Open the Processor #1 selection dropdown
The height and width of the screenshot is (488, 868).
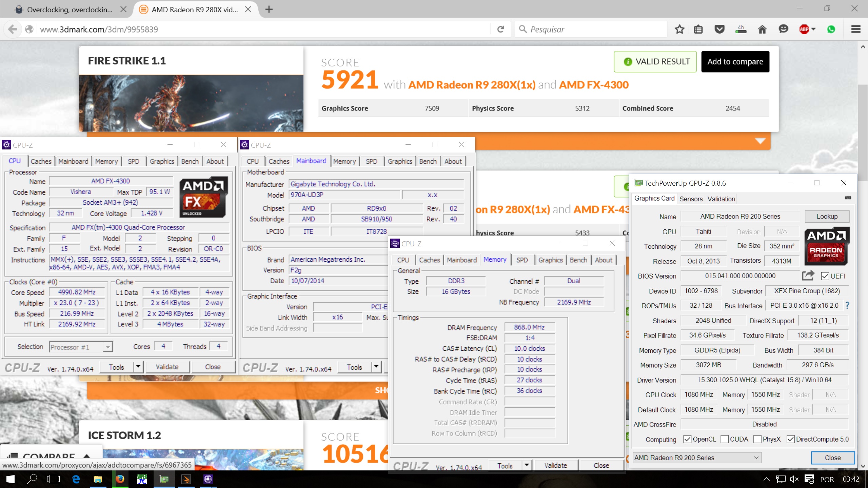tap(81, 347)
